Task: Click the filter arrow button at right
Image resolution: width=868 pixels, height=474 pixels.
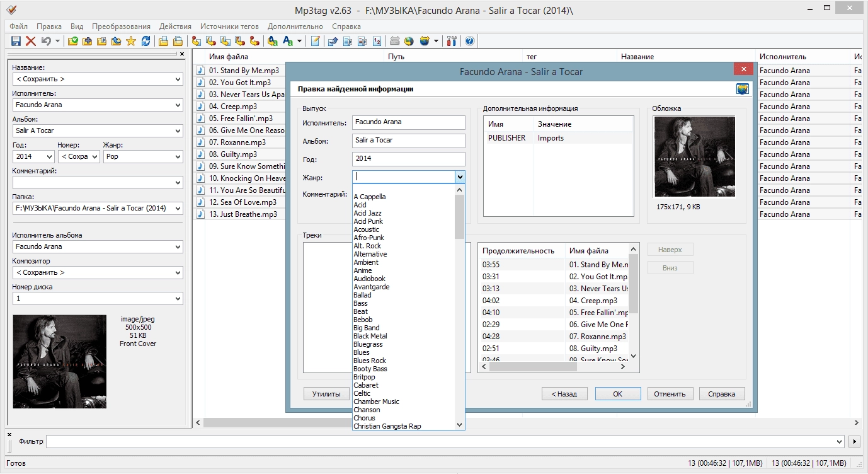Action: point(855,441)
